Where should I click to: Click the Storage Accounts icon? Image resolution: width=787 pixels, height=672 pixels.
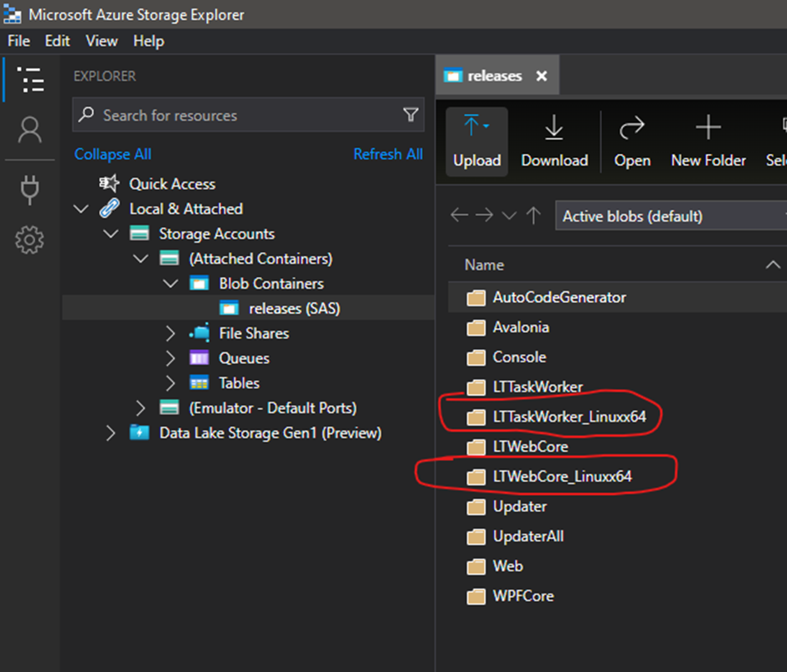point(139,233)
